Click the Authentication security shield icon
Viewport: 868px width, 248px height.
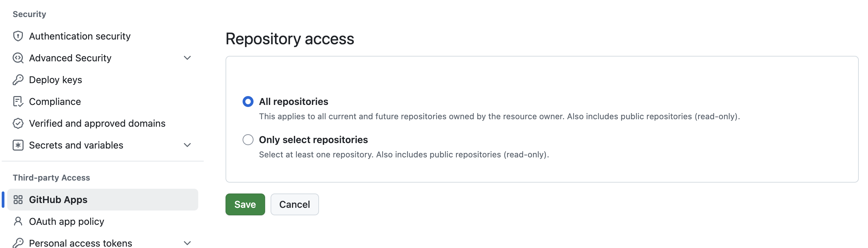coord(18,36)
